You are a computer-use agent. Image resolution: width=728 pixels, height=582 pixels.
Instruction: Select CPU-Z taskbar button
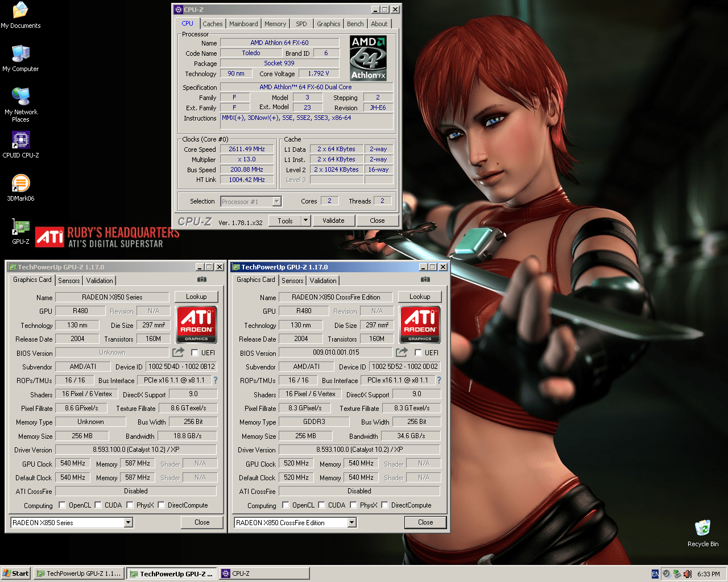(264, 573)
